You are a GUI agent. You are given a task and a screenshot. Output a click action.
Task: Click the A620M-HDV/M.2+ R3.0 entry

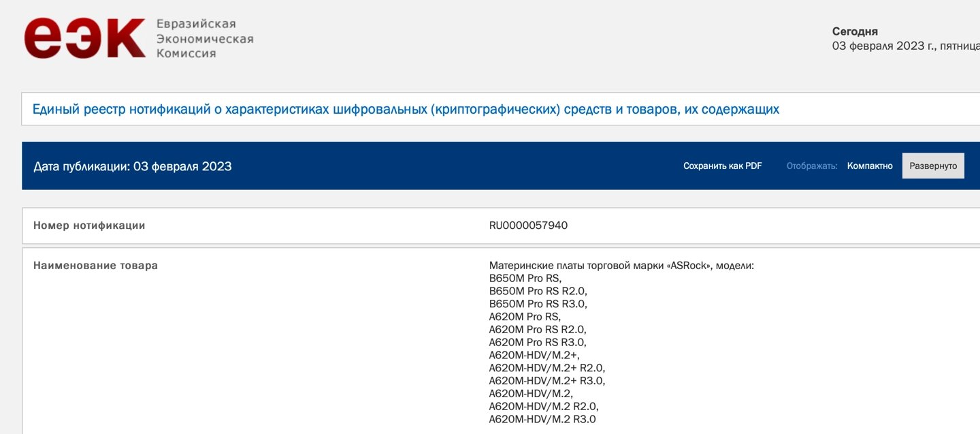(546, 381)
